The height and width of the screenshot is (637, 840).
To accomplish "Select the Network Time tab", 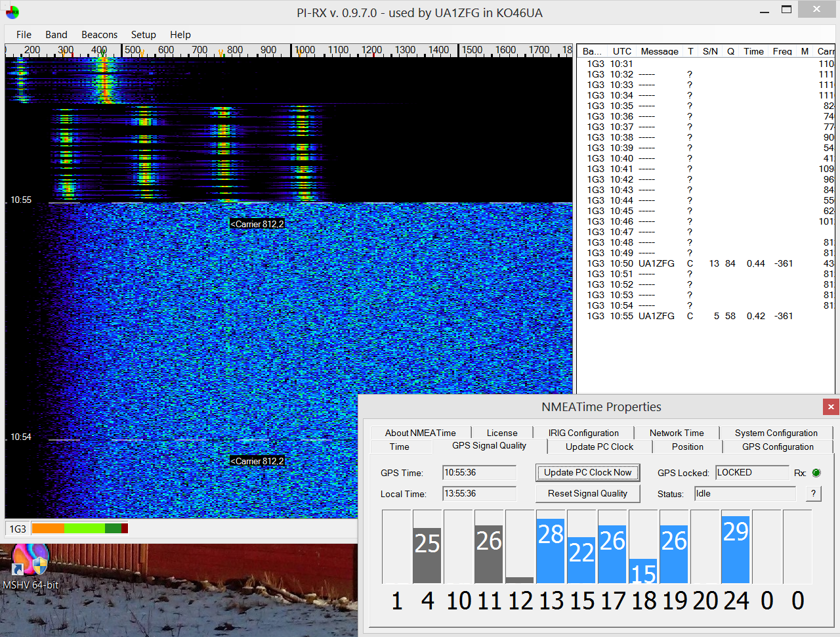I will (676, 433).
